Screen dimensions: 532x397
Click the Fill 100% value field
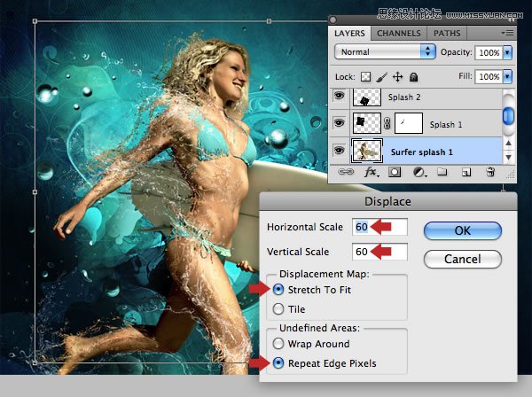pyautogui.click(x=489, y=76)
